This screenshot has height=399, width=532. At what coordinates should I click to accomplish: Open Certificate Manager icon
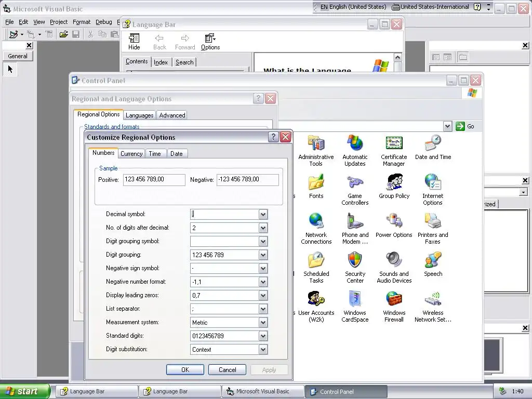[x=394, y=151]
